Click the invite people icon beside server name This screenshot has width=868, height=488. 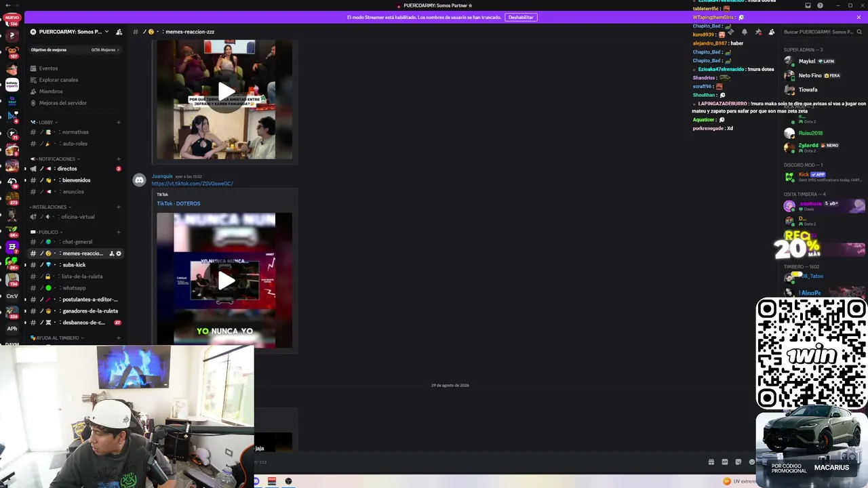[x=119, y=32]
